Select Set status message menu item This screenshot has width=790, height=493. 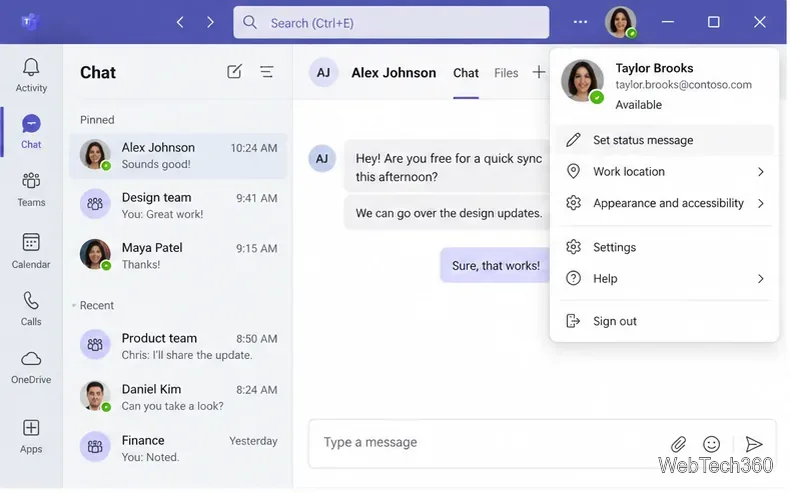click(x=665, y=140)
